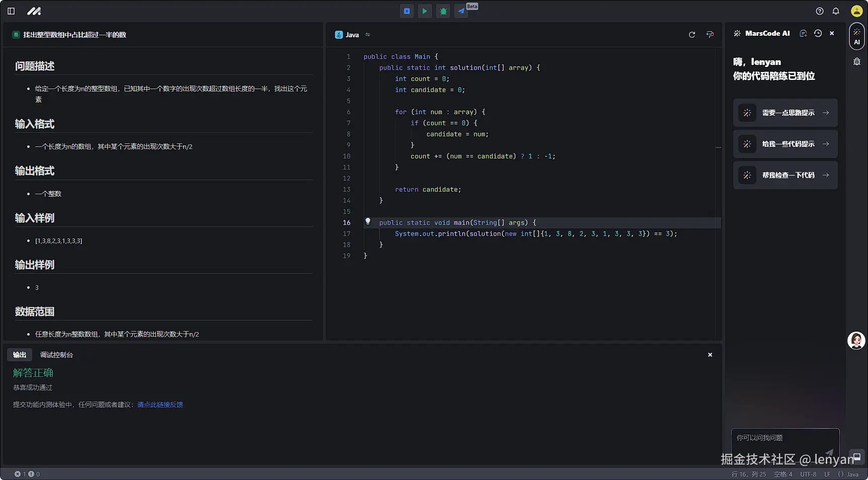The height and width of the screenshot is (480, 868).
Task: Toggle the bottom output panel layout button
Action: [x=856, y=457]
